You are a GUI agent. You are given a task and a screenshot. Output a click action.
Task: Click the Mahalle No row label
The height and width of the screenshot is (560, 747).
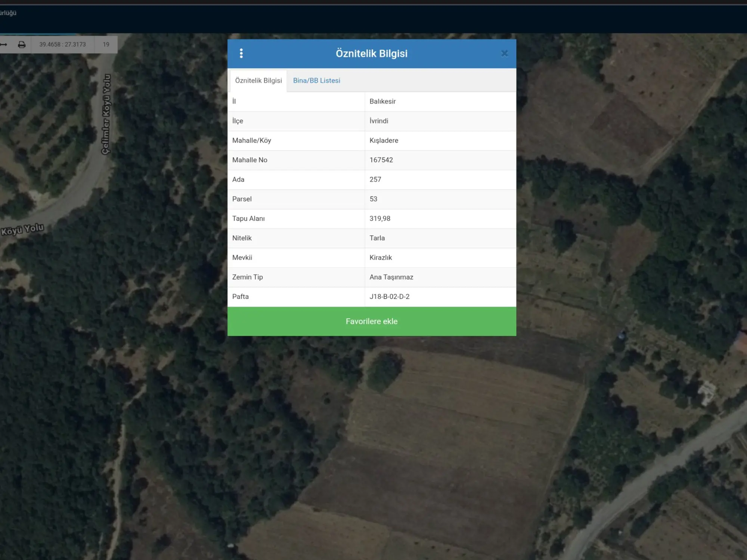[250, 160]
